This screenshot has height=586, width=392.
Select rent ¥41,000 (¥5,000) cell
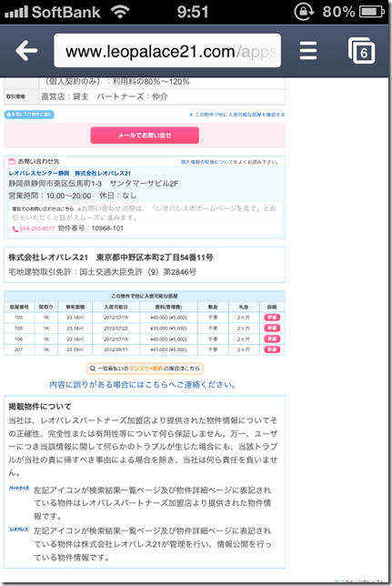(168, 349)
